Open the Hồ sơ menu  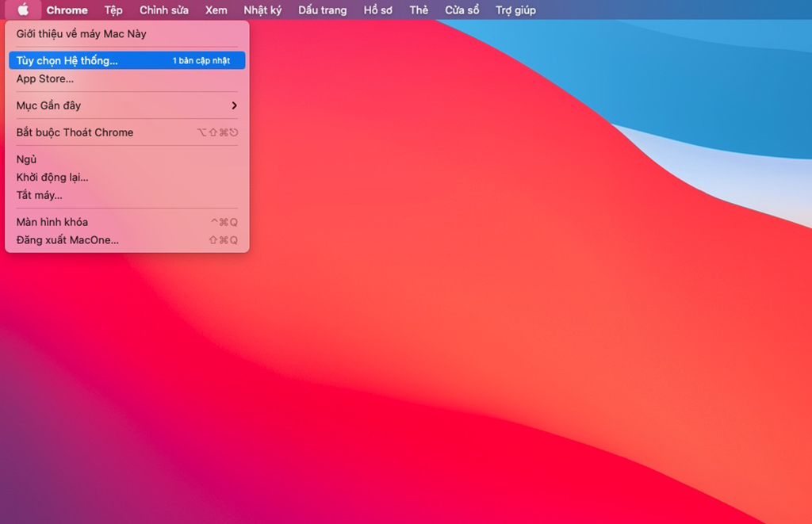pos(377,10)
